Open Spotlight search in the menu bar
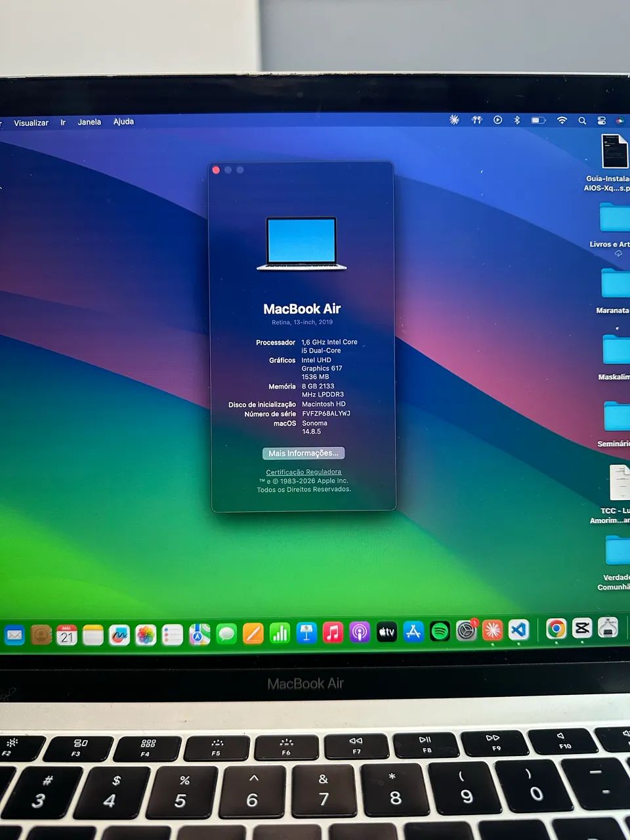630x840 pixels. 582,121
